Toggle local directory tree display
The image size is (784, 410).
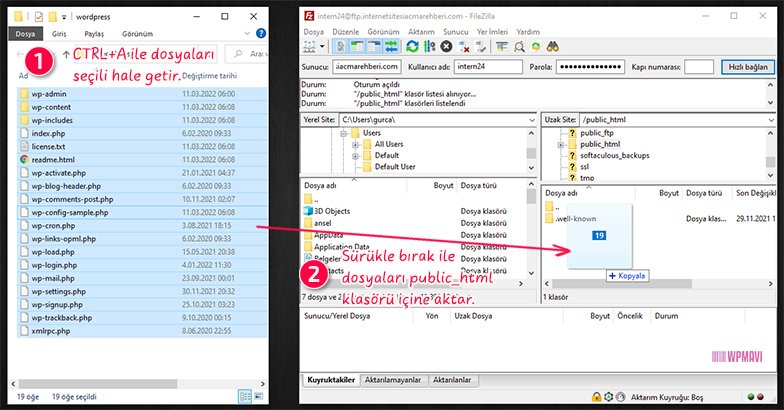click(356, 46)
